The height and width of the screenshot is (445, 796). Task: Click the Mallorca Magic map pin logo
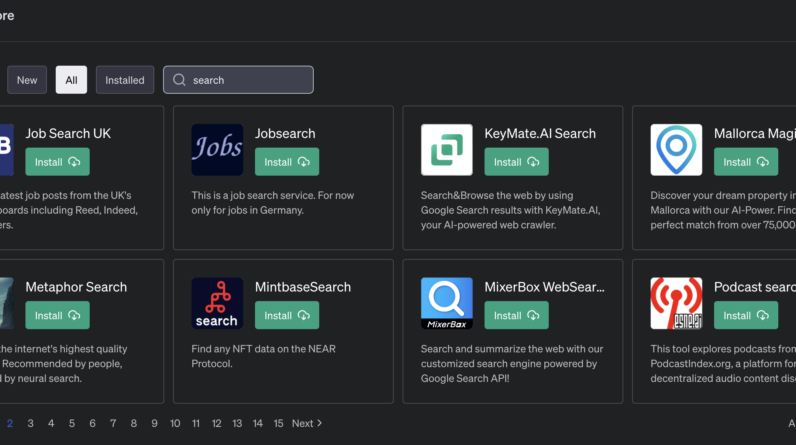pyautogui.click(x=676, y=150)
